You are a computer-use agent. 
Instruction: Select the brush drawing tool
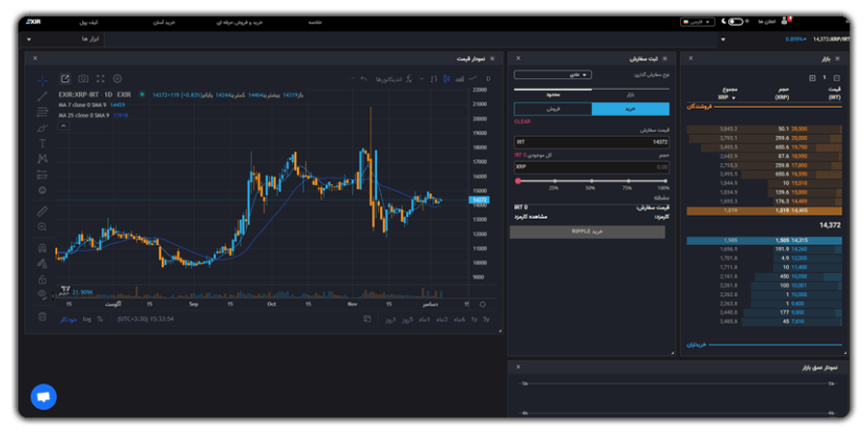point(42,128)
